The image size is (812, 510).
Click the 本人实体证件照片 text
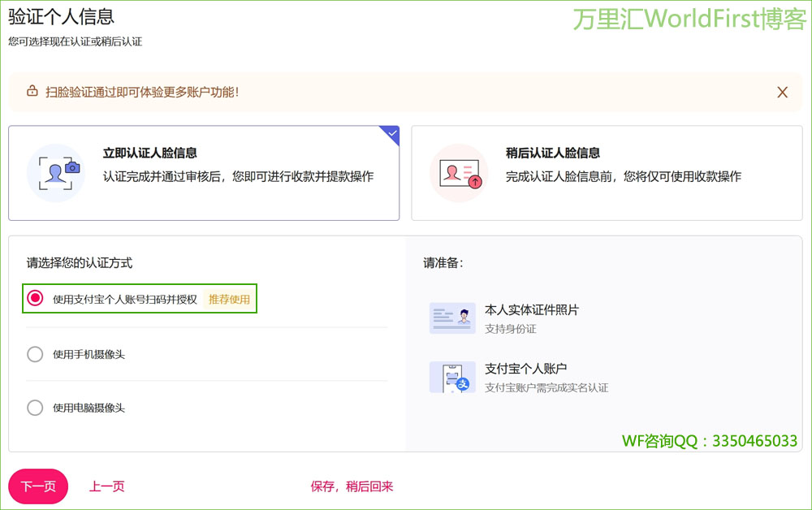532,309
